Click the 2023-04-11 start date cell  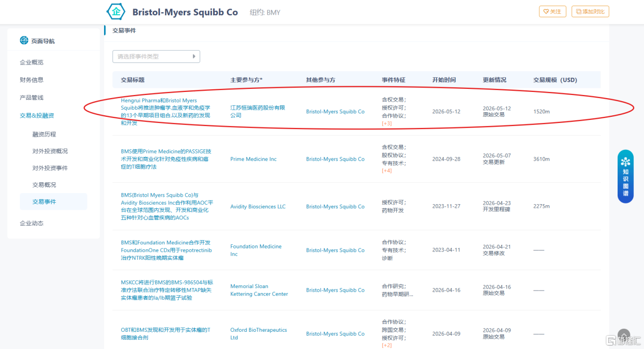(446, 250)
